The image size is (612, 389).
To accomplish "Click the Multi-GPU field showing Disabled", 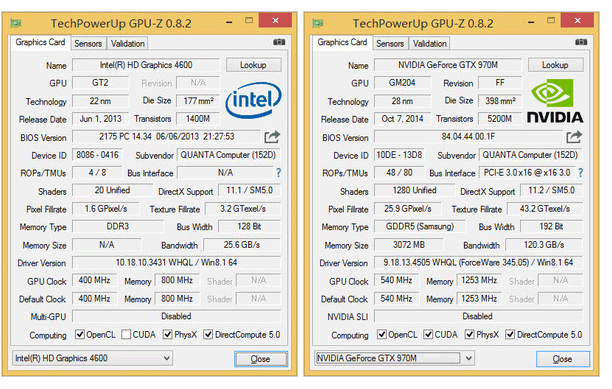I will coord(176,316).
